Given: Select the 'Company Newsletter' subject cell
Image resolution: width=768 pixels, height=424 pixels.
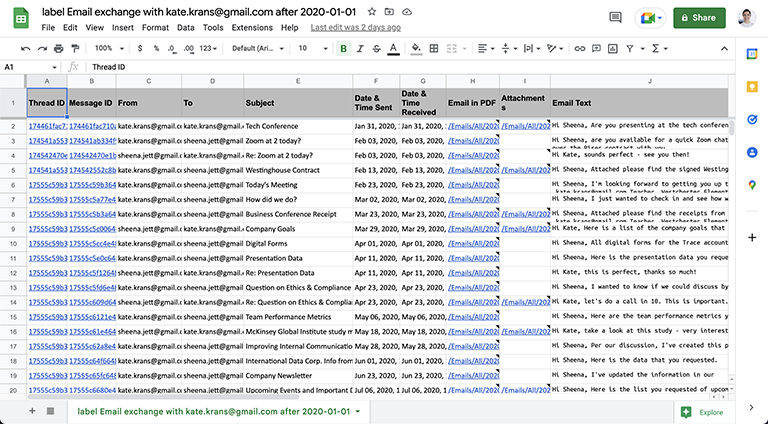Looking at the screenshot, I should (298, 376).
